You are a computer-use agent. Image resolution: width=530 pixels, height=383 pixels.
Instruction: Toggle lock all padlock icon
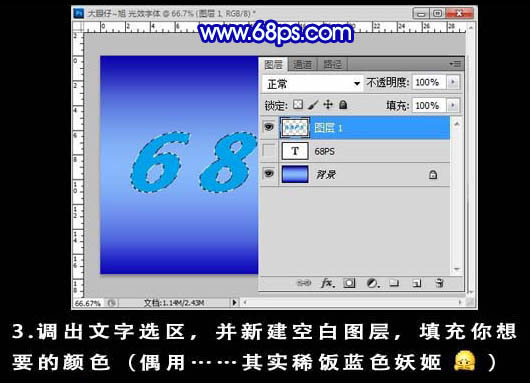point(343,105)
